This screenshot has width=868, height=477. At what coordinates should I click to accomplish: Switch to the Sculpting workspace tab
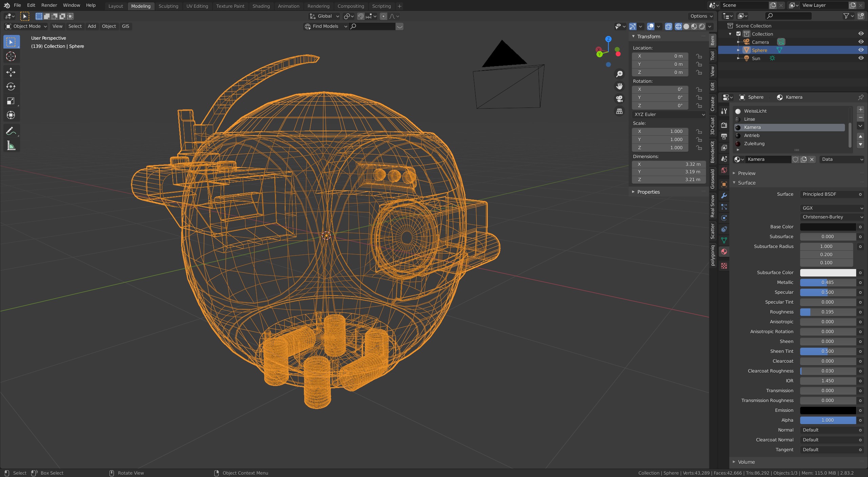(x=168, y=6)
